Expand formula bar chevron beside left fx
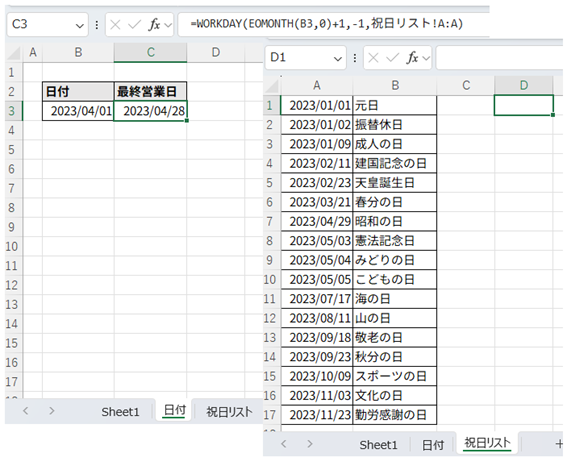The image size is (567, 470). click(x=168, y=25)
